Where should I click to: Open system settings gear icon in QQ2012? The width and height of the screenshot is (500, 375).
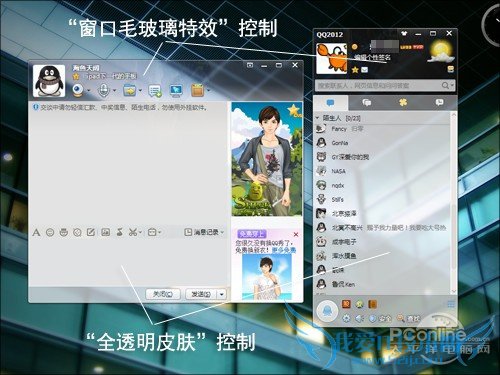tap(347, 318)
